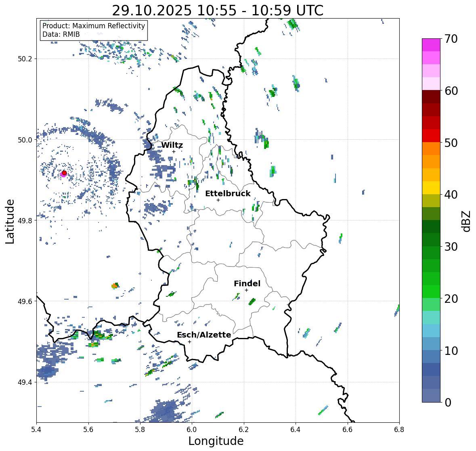Click the cross marker under Ettelbruck
The width and height of the screenshot is (476, 451).
point(218,200)
